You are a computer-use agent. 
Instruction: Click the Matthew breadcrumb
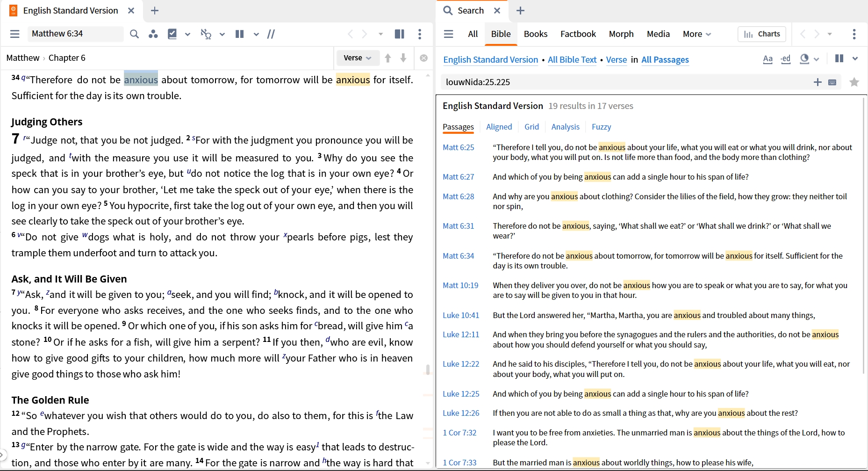point(23,58)
